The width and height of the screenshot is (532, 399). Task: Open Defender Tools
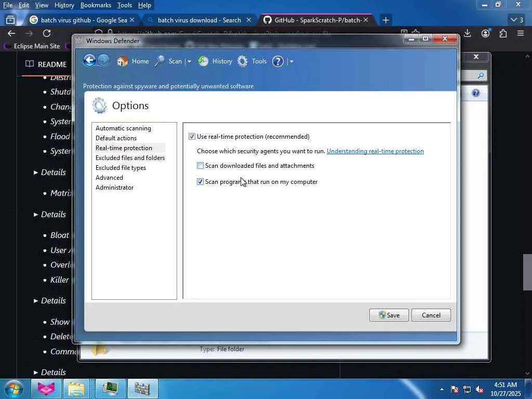click(252, 61)
